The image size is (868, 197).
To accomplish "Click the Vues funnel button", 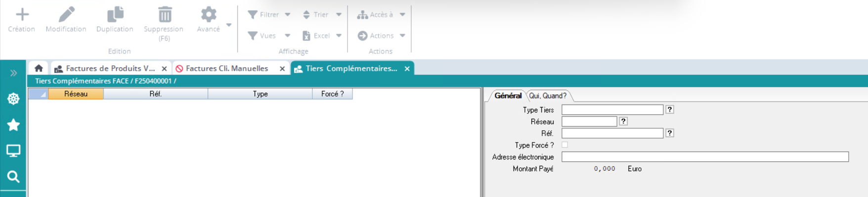I will (262, 36).
